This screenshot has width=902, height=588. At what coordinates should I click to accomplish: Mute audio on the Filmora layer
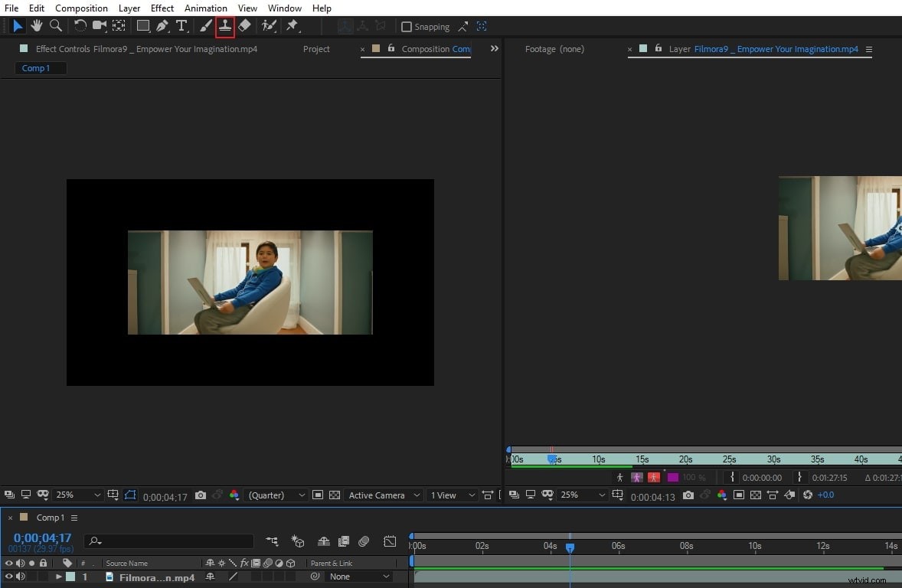click(20, 577)
